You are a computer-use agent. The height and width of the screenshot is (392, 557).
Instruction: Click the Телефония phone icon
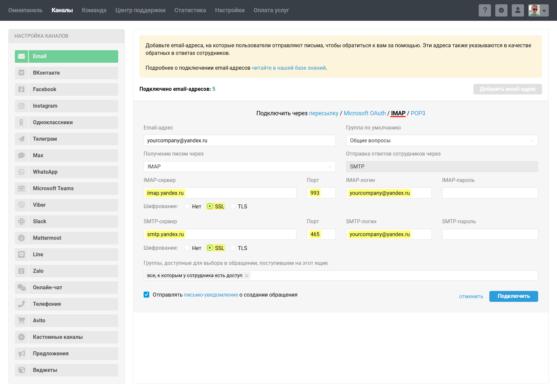[21, 304]
